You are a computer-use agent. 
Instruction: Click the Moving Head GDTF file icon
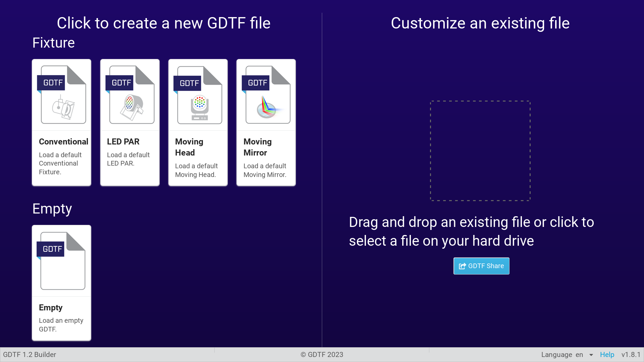pyautogui.click(x=198, y=95)
